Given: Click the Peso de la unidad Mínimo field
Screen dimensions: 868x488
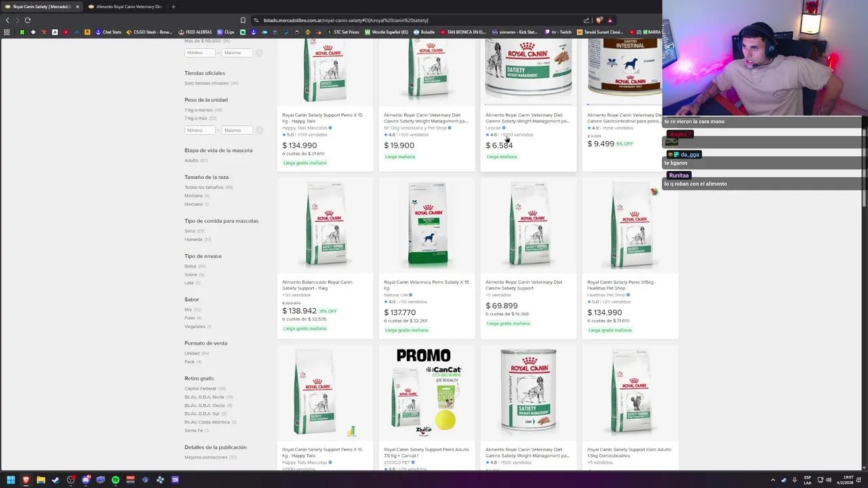Looking at the screenshot, I should [x=199, y=130].
